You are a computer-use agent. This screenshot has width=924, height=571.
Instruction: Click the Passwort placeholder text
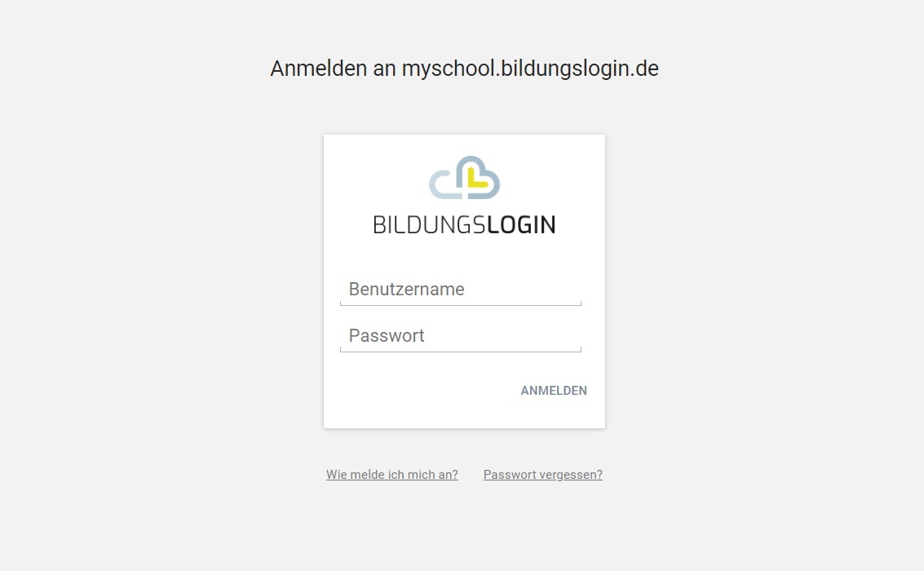coord(387,336)
